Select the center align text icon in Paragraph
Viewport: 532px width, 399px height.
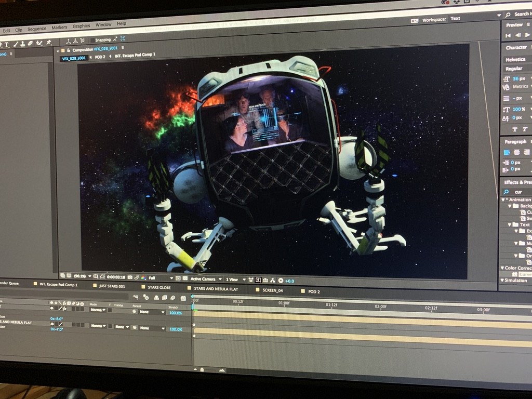click(517, 152)
